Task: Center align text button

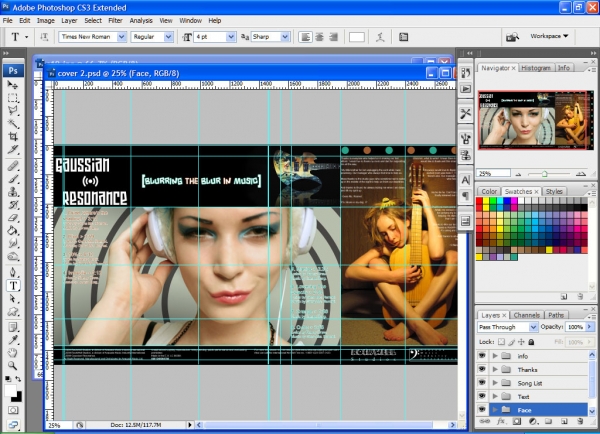Action: (x=319, y=37)
